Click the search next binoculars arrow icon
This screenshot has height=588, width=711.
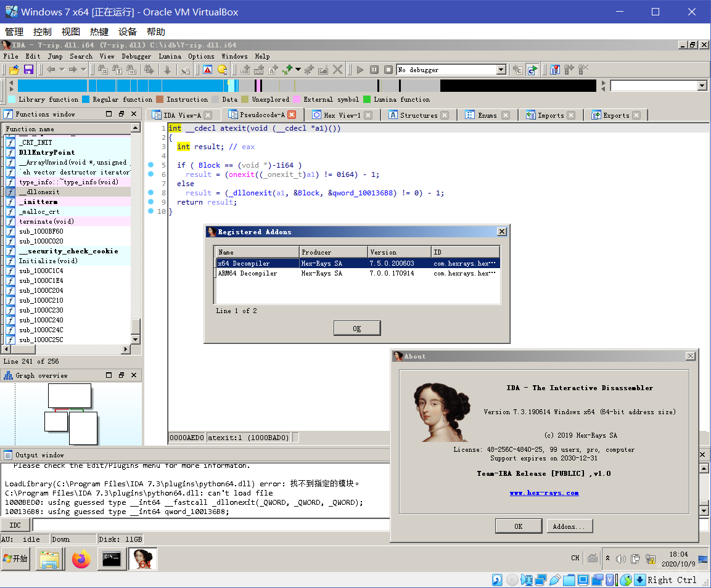tap(149, 70)
